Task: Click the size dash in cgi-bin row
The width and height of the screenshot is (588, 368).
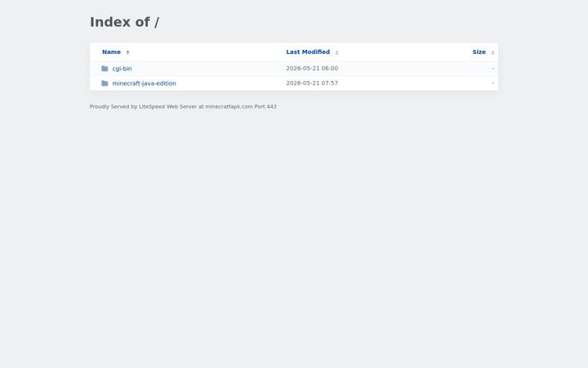Action: 493,69
